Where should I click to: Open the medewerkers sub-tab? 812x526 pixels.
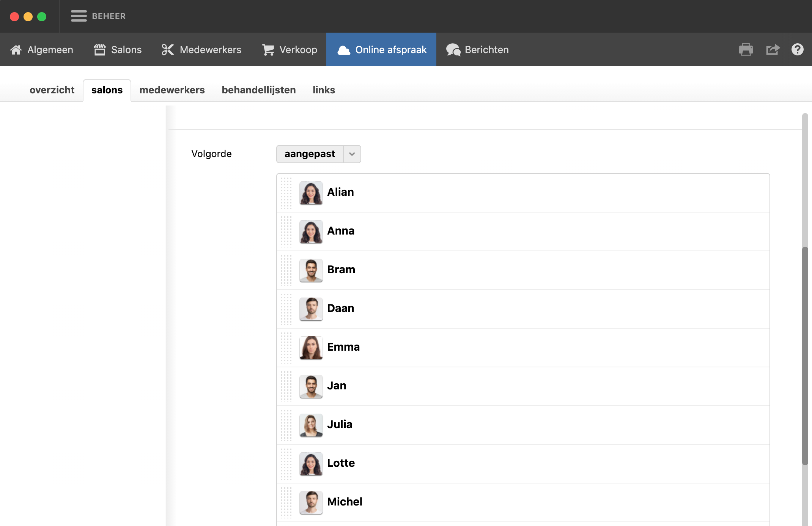172,90
